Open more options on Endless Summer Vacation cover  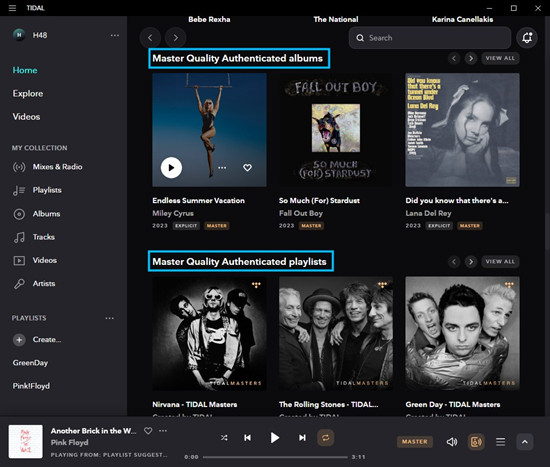click(222, 168)
